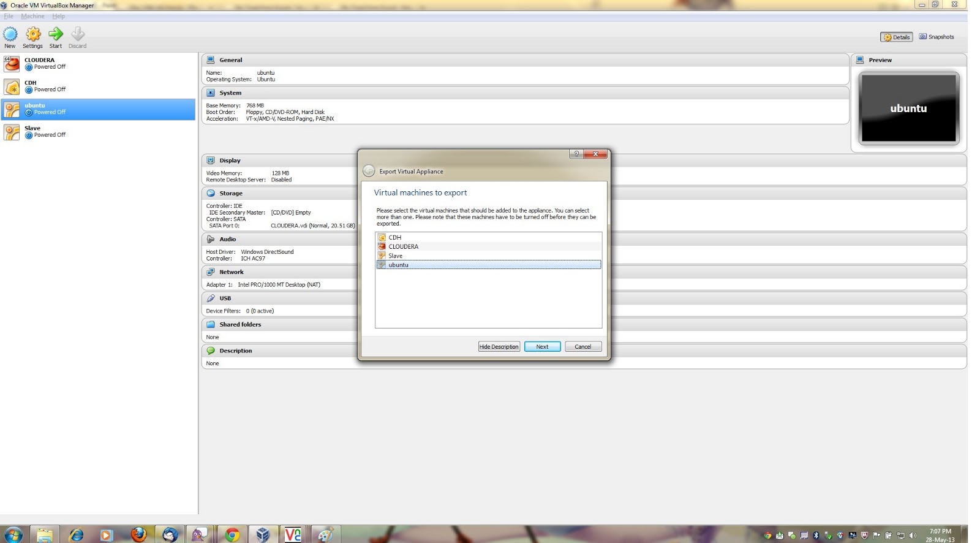Image resolution: width=980 pixels, height=543 pixels.
Task: Open Pidgin from the taskbar
Action: (x=200, y=534)
